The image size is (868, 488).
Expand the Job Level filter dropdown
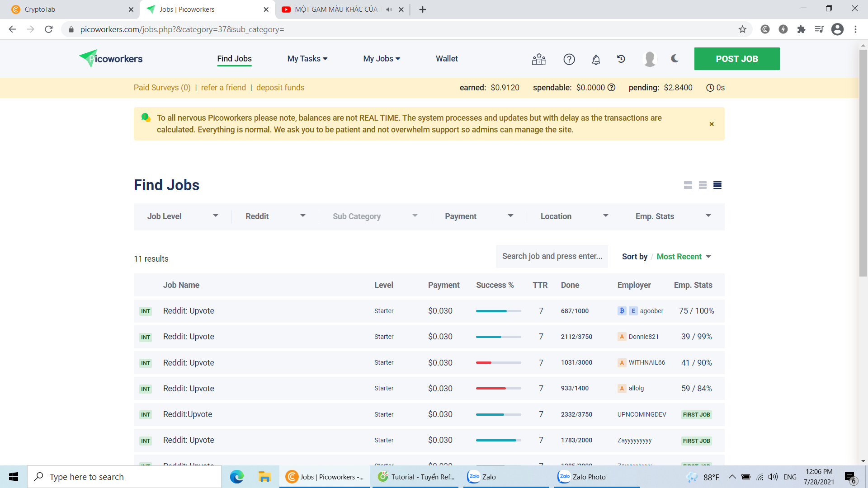coord(183,216)
